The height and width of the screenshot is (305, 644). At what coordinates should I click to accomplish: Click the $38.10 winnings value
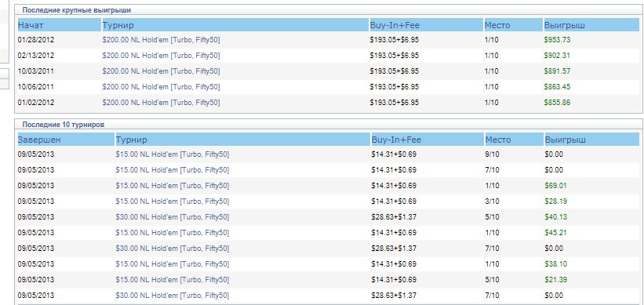coord(555,264)
